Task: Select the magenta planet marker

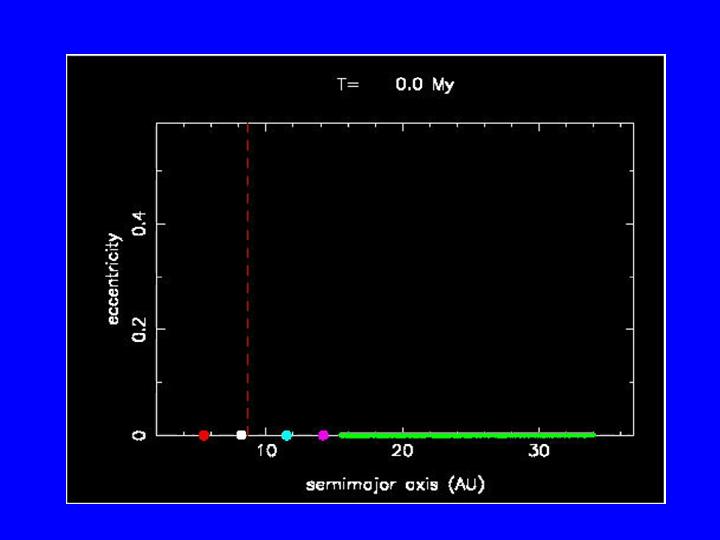Action: (323, 435)
